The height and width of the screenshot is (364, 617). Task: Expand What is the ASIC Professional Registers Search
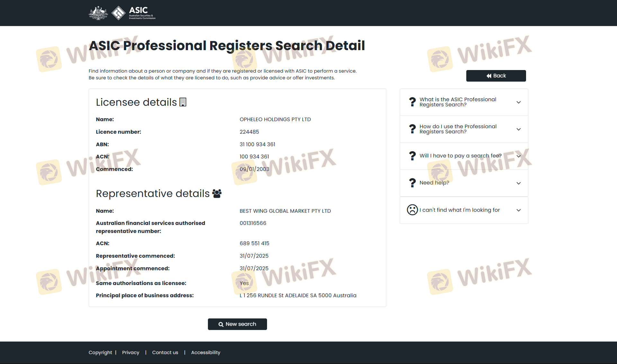click(x=518, y=102)
